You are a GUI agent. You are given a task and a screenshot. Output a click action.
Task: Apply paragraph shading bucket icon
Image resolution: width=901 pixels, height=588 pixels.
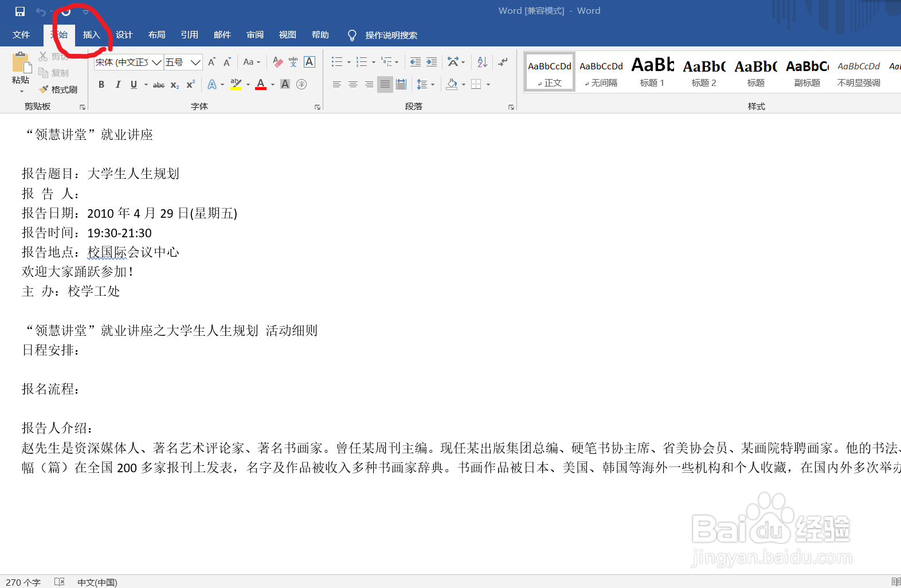point(452,84)
